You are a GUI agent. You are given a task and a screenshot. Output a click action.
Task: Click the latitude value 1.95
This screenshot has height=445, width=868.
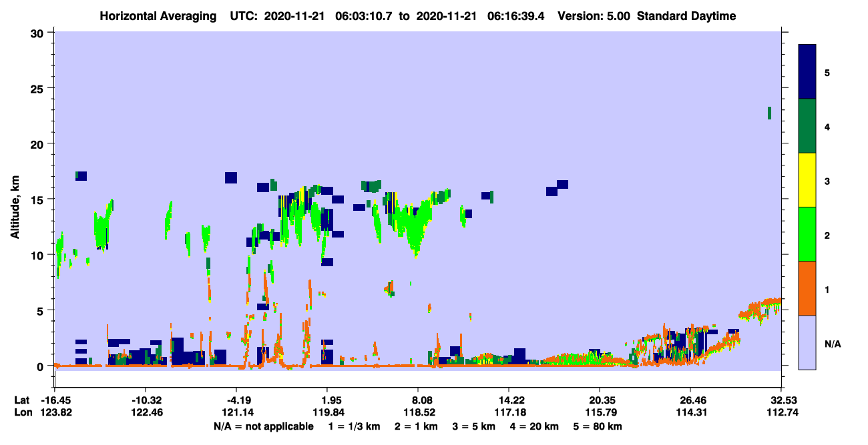(327, 400)
